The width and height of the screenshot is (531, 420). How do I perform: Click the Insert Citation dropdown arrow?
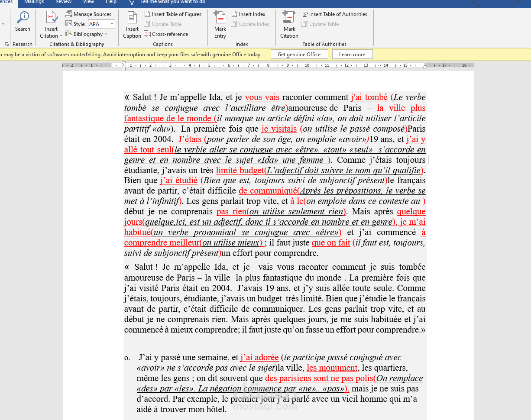61,36
